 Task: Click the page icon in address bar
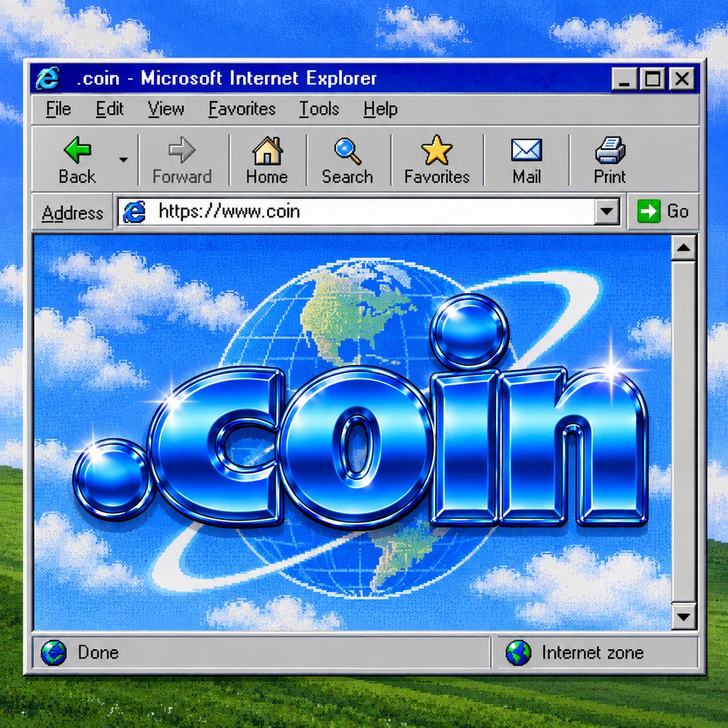point(134,212)
